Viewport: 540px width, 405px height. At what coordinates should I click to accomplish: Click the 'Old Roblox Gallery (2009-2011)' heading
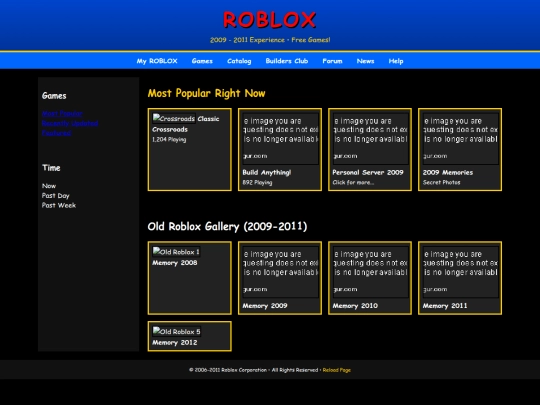pos(227,226)
